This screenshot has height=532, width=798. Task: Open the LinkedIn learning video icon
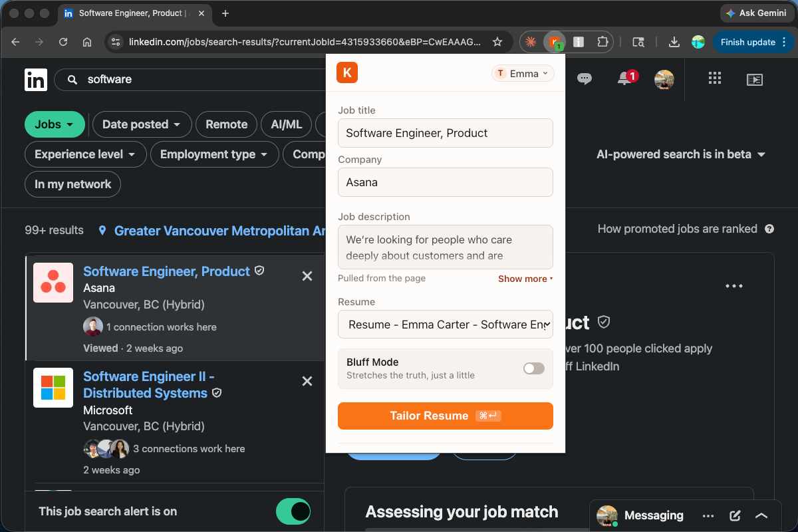pos(755,79)
